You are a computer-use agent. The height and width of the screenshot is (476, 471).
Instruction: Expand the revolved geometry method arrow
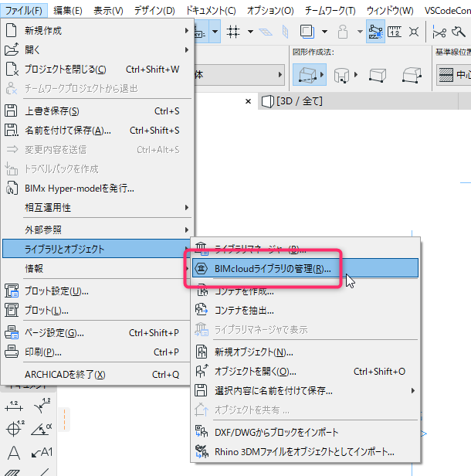356,74
